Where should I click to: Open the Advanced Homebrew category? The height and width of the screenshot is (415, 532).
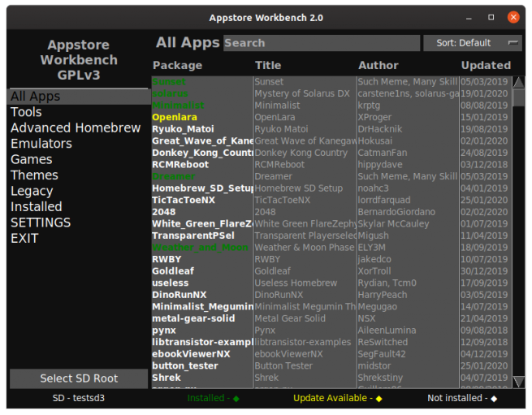(x=76, y=128)
